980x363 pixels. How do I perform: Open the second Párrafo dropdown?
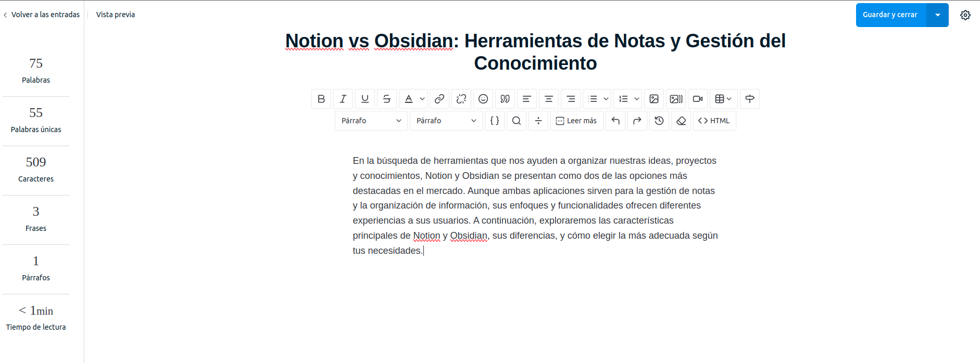tap(446, 121)
